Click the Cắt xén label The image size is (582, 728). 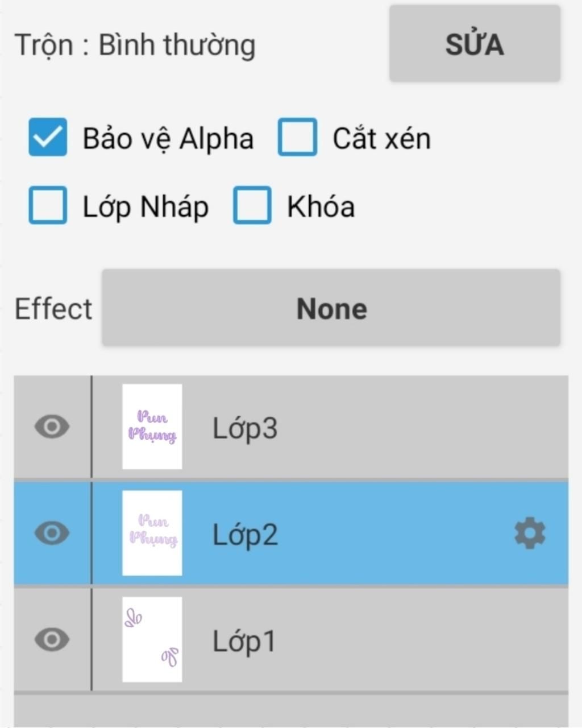point(382,139)
